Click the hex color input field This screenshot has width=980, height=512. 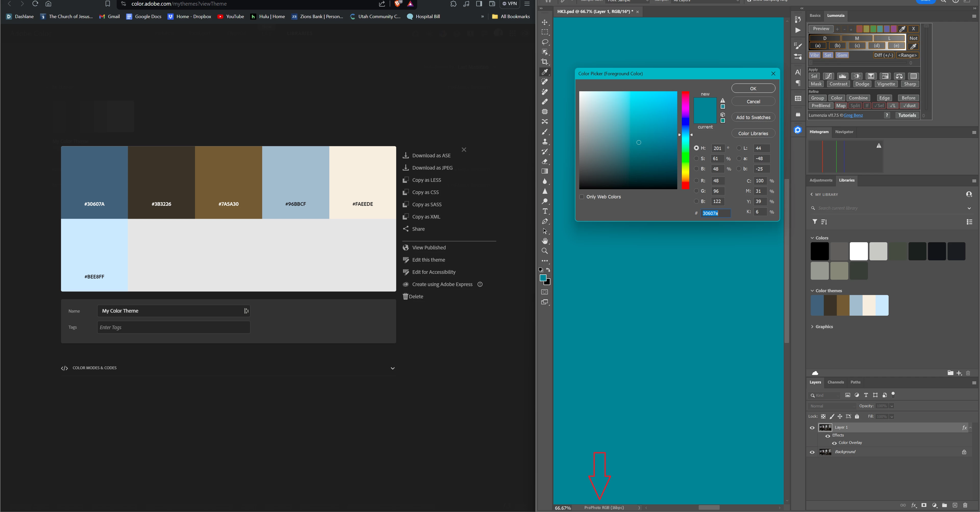[x=716, y=213]
